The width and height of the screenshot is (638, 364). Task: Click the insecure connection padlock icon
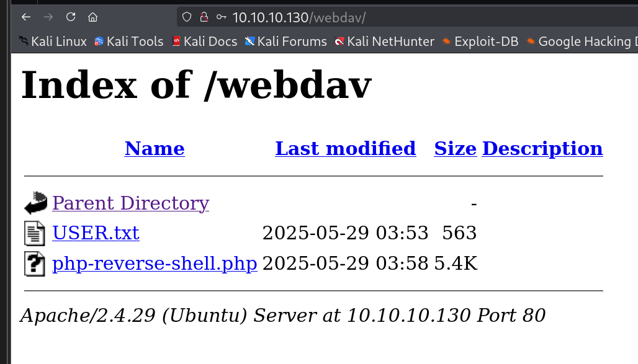click(203, 17)
